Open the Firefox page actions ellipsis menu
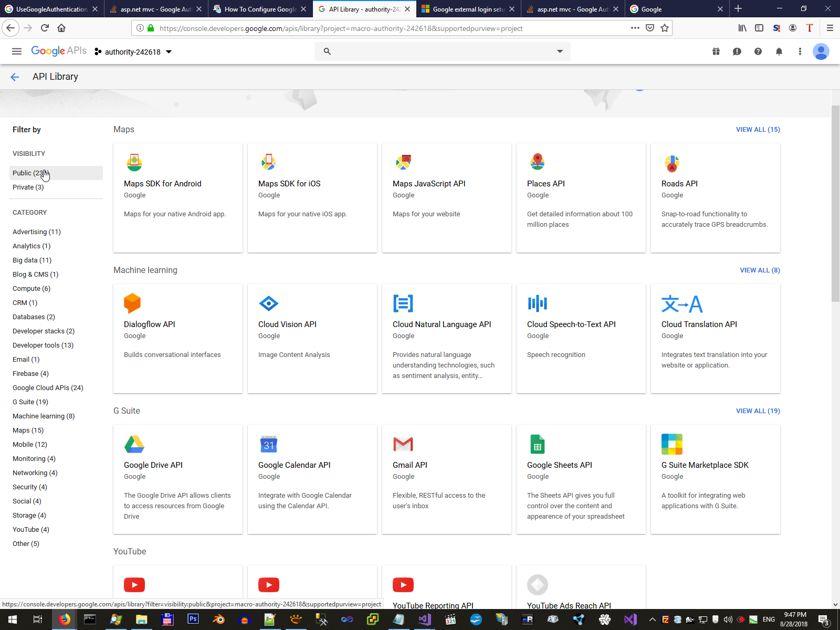The width and height of the screenshot is (840, 630). click(635, 28)
